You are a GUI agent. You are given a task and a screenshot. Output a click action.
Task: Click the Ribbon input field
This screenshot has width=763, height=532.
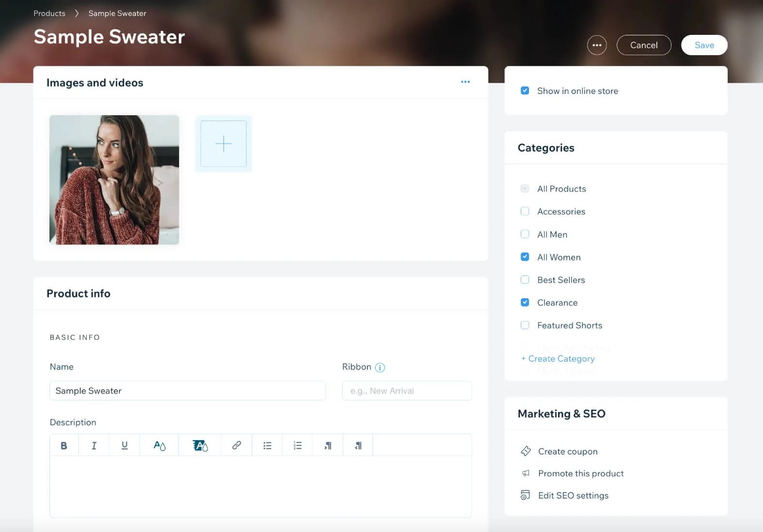407,391
